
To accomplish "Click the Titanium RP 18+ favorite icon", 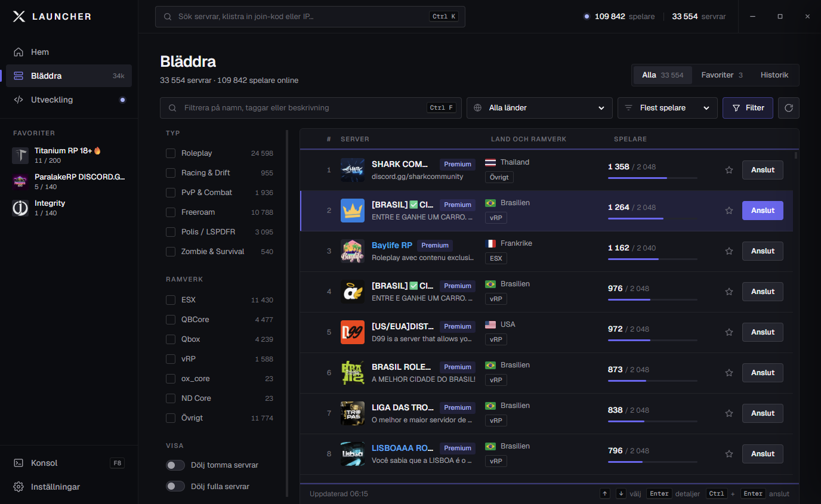I will click(20, 156).
